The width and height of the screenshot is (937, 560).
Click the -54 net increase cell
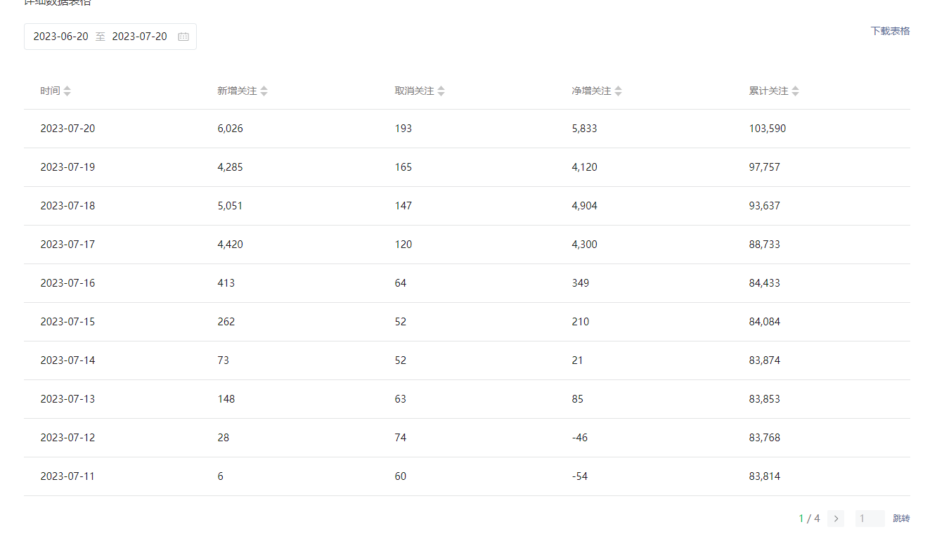click(x=580, y=476)
